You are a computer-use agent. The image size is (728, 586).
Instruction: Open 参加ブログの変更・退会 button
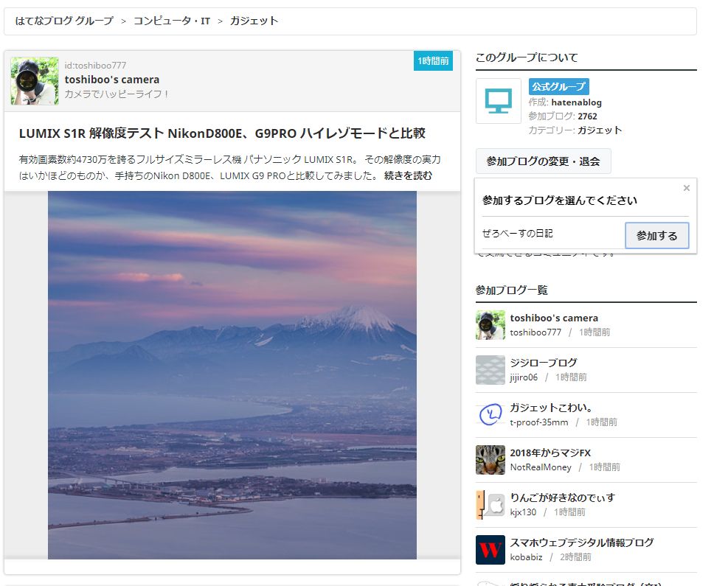coord(543,161)
